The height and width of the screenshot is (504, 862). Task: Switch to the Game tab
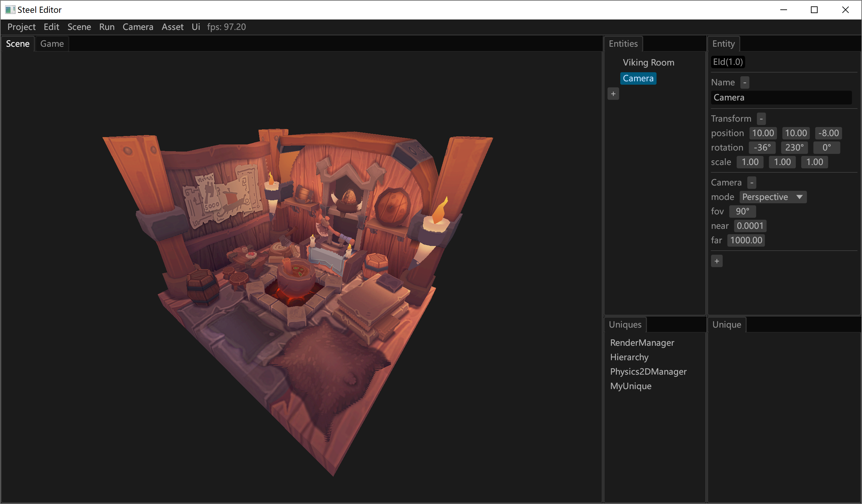52,43
